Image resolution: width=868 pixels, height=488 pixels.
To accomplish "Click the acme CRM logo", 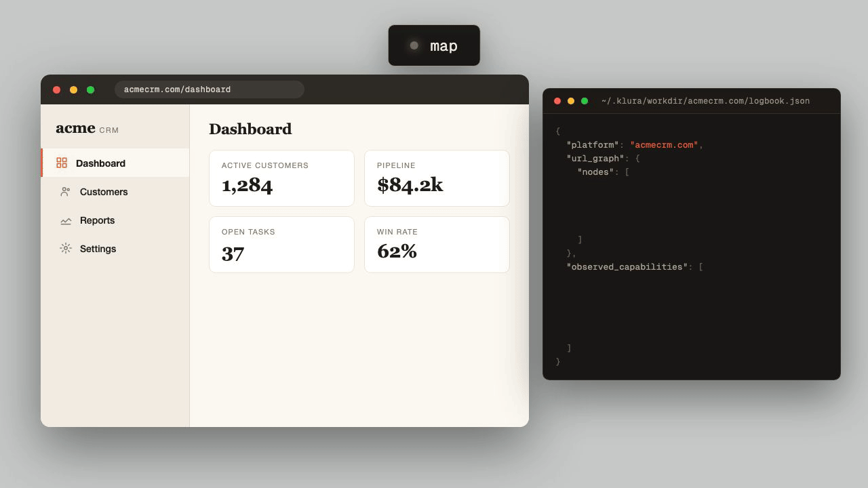I will (87, 128).
